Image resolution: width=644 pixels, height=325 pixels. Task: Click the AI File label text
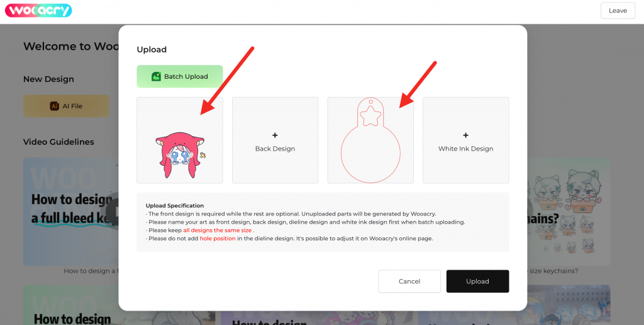coord(72,106)
